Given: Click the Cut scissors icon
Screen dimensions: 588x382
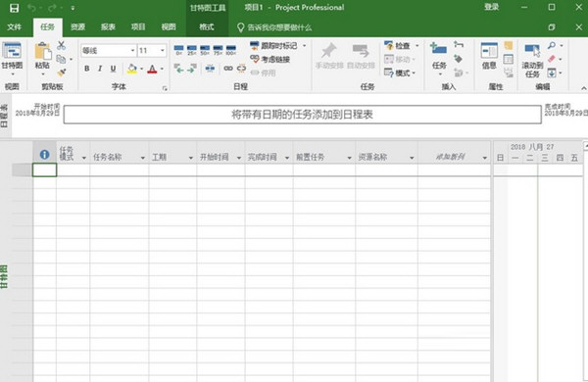Looking at the screenshot, I should tap(61, 46).
